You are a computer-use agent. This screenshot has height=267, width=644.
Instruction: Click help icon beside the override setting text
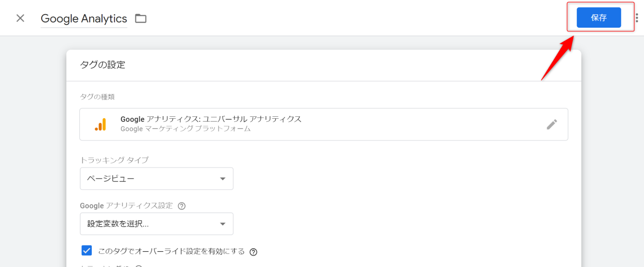point(254,252)
